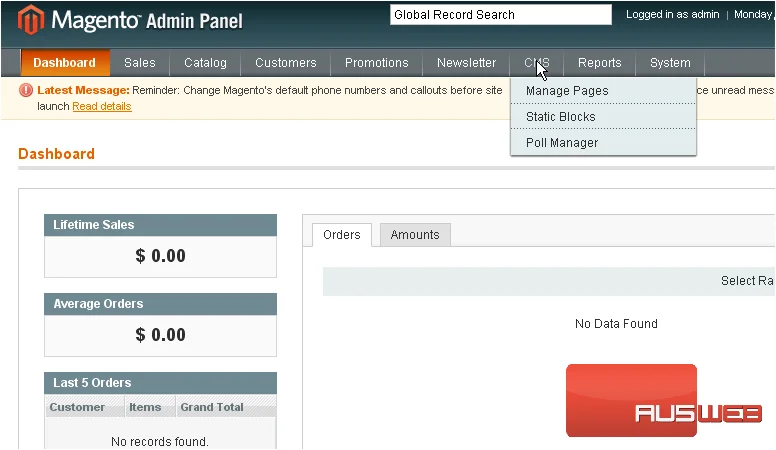Screen dimensions: 776x450
Task: Follow the Read details link
Action: coord(101,106)
